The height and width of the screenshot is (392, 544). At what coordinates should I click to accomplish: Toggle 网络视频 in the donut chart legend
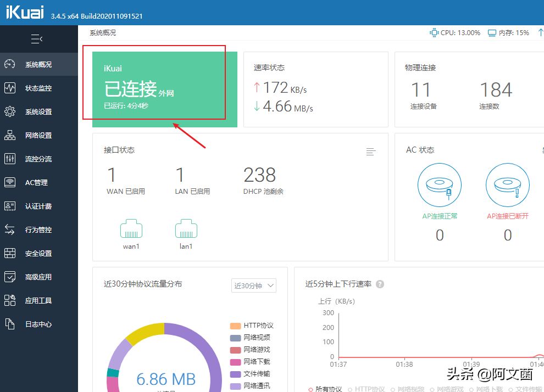coord(250,338)
